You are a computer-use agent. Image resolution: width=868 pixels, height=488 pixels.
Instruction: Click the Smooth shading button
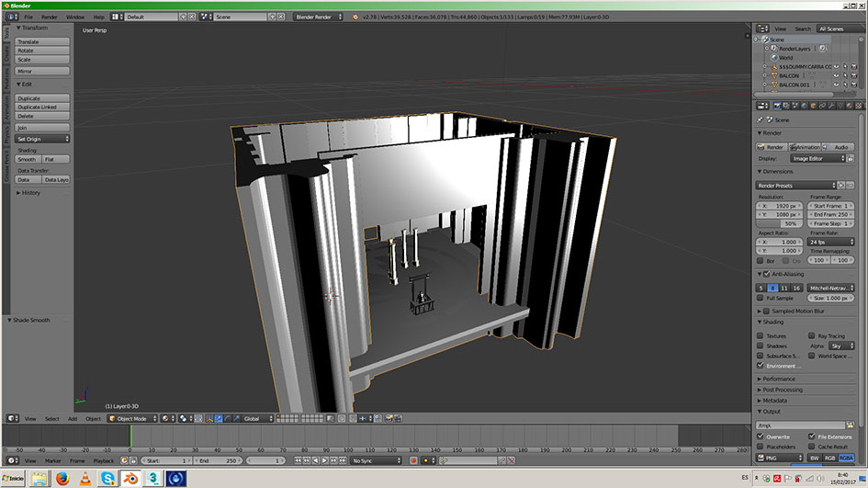click(x=28, y=159)
